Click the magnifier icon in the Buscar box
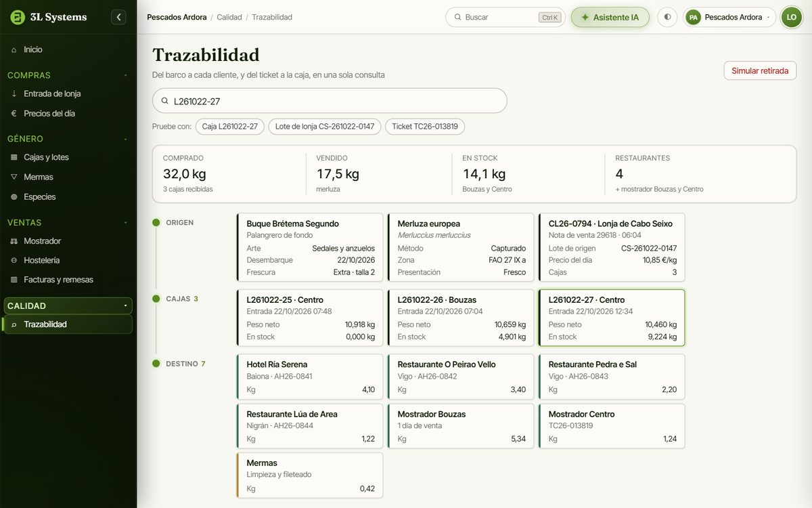812x508 pixels. [x=457, y=17]
